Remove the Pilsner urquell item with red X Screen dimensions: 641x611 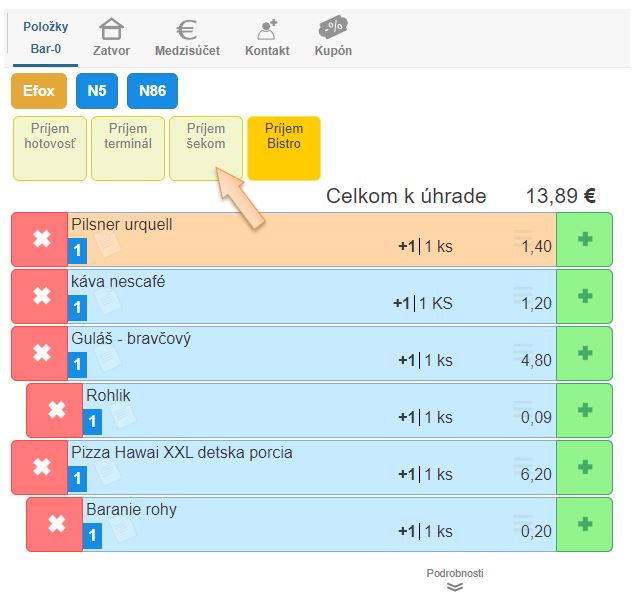(41, 240)
